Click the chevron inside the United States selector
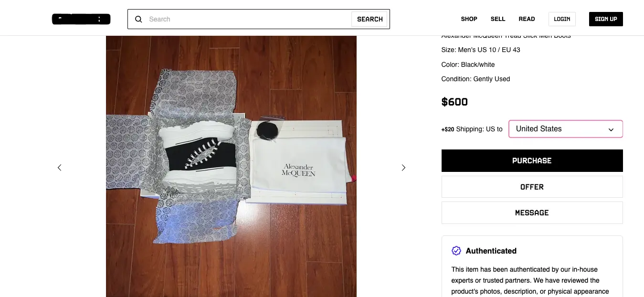Image resolution: width=644 pixels, height=297 pixels. [x=611, y=129]
